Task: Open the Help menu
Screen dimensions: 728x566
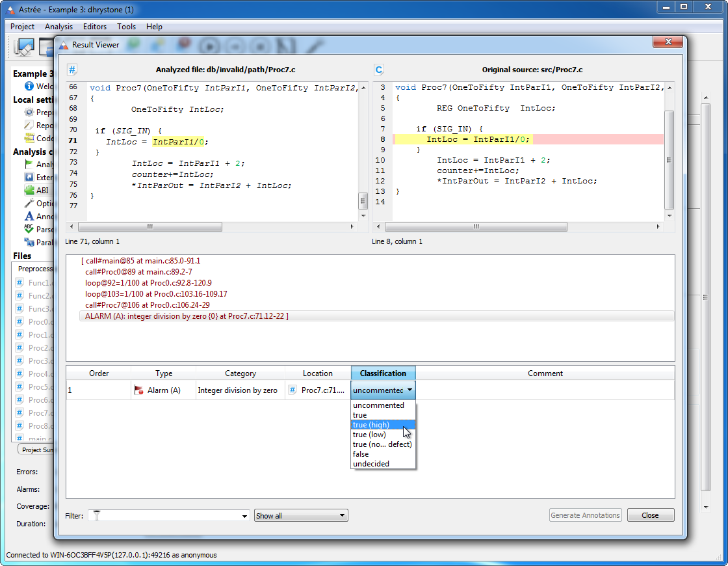Action: (x=154, y=27)
